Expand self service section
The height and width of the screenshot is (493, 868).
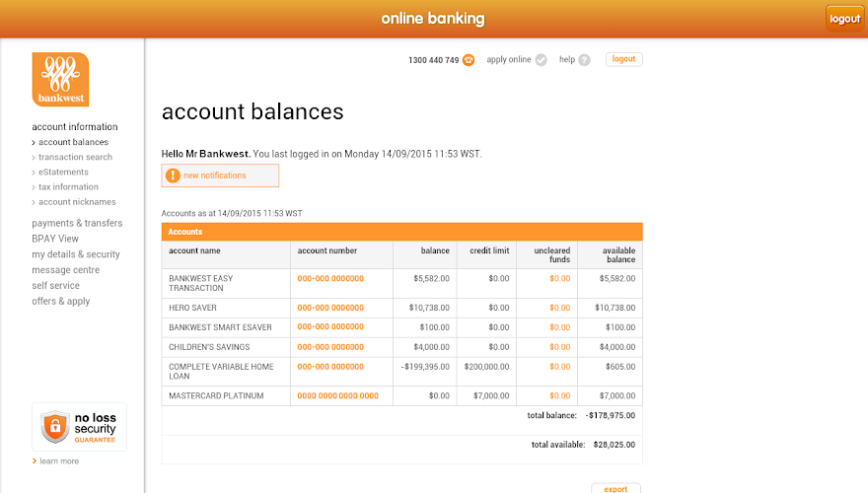pyautogui.click(x=55, y=286)
